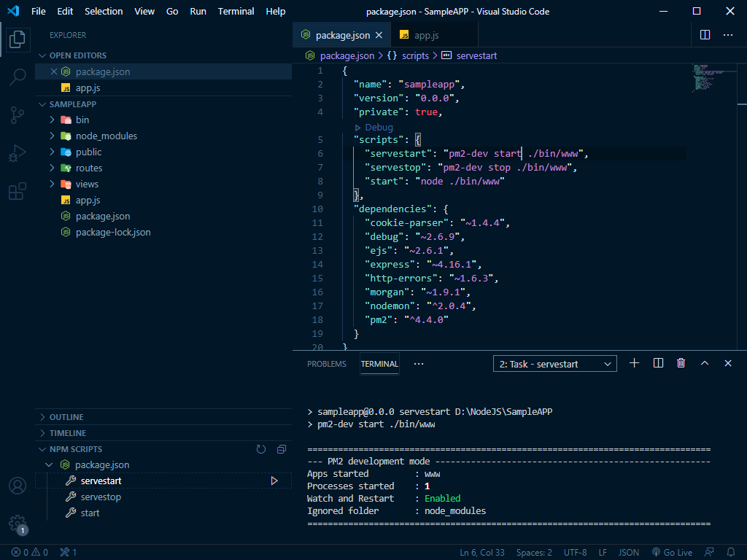Viewport: 747px width, 560px height.
Task: Click Ln 6, Col 33 go-to-line
Action: tap(481, 553)
